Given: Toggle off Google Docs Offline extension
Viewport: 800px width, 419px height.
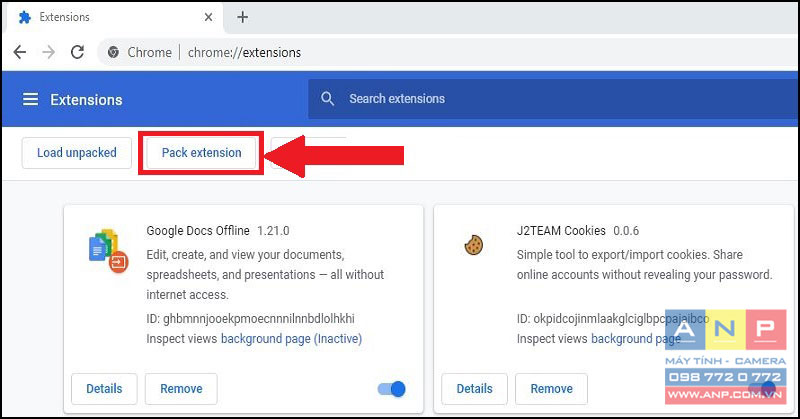Looking at the screenshot, I should pos(392,389).
